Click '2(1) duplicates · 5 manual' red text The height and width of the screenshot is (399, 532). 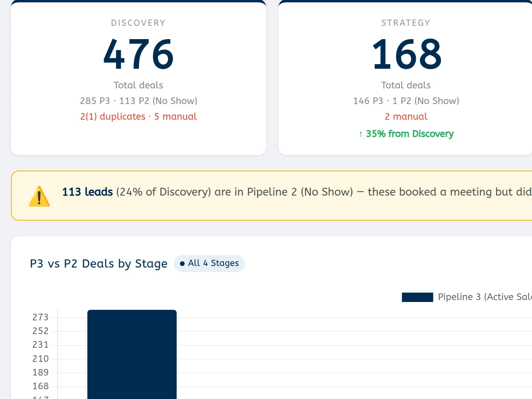click(x=138, y=117)
